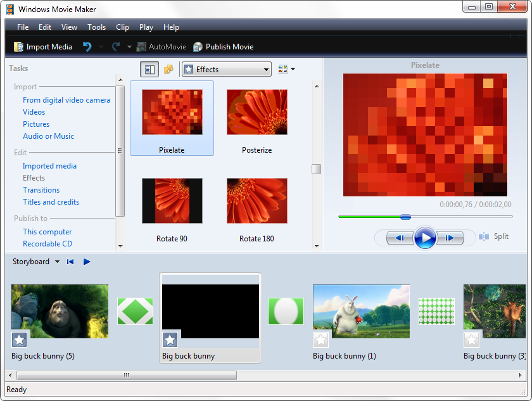Viewport: 532px width, 401px height.
Task: Open the View menu
Action: [69, 27]
